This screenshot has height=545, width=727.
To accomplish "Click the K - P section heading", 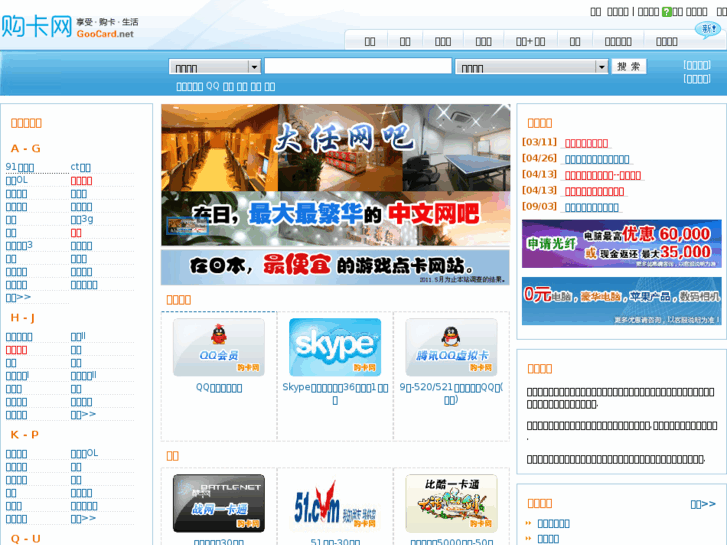I will tap(25, 435).
